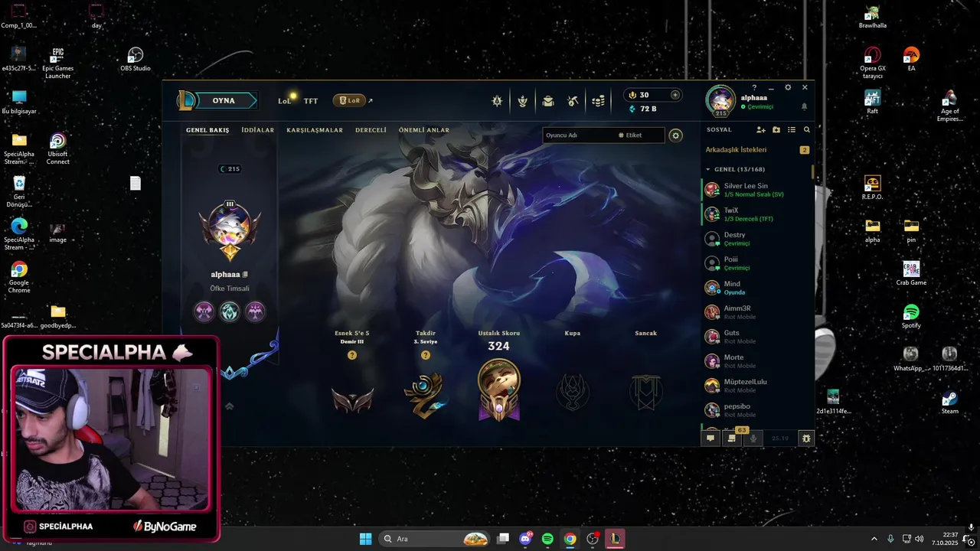Toggle the voice microphone button

coord(753,439)
